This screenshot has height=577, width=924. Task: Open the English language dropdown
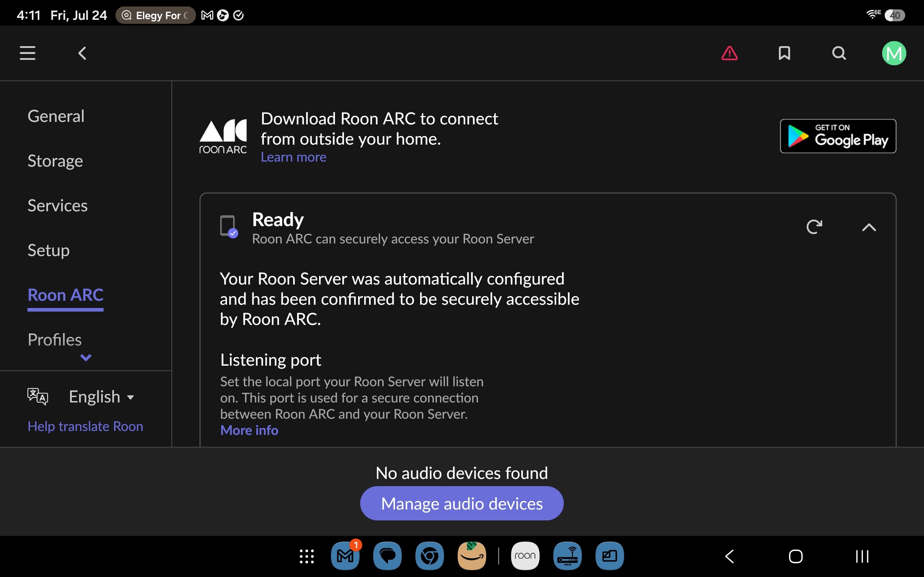tap(101, 397)
